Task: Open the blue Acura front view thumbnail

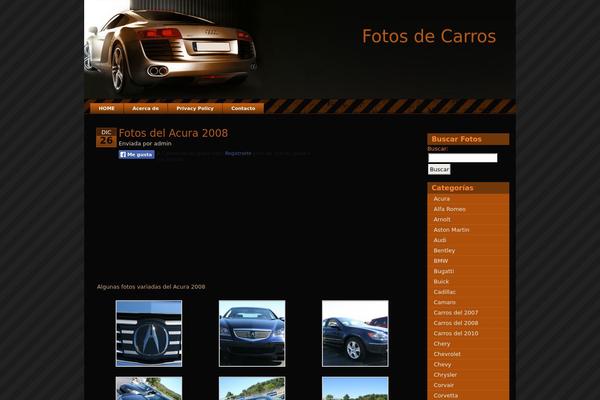Action: point(252,333)
